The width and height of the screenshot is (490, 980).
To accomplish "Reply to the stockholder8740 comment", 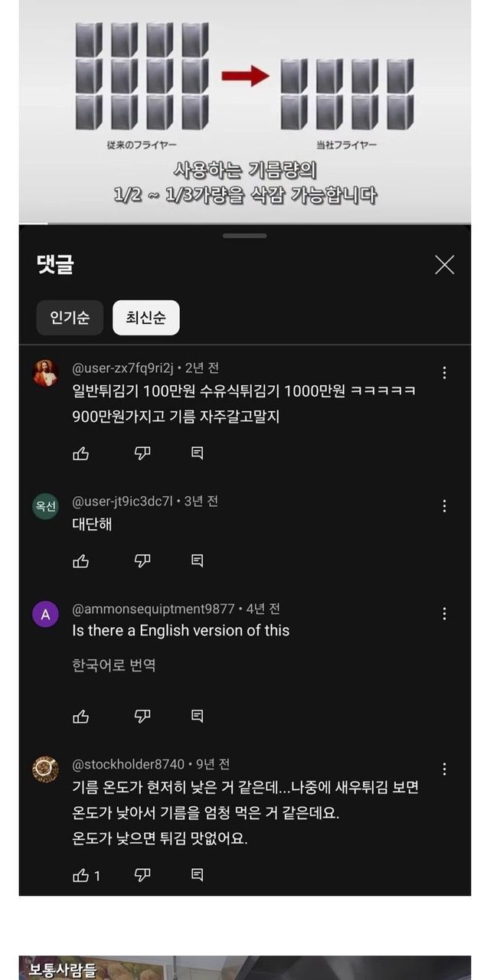I will click(x=197, y=874).
